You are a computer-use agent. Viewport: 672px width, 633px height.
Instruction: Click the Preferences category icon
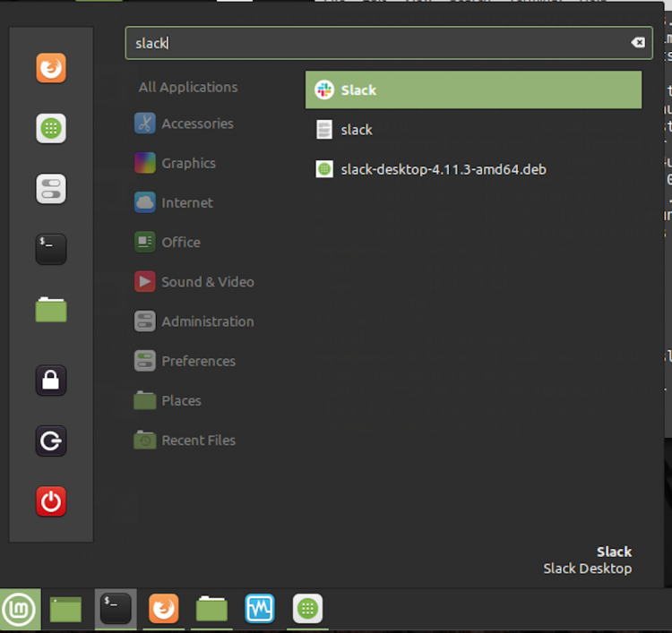145,361
